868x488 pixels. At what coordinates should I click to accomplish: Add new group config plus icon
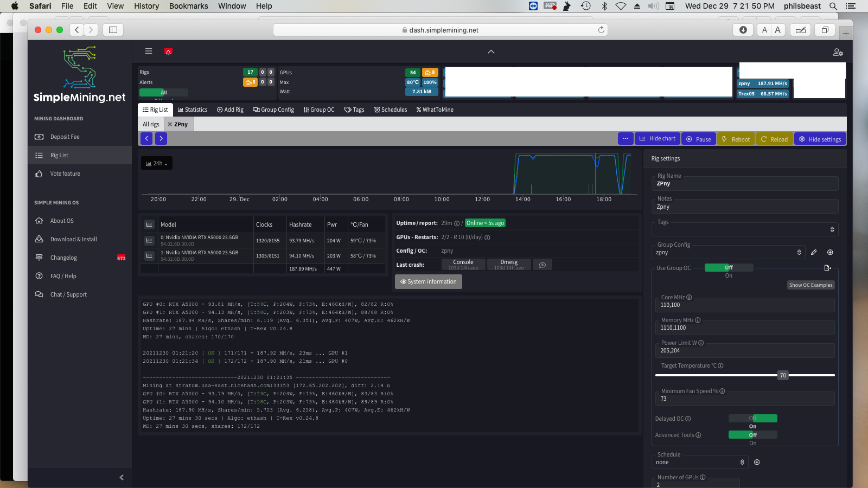(830, 252)
